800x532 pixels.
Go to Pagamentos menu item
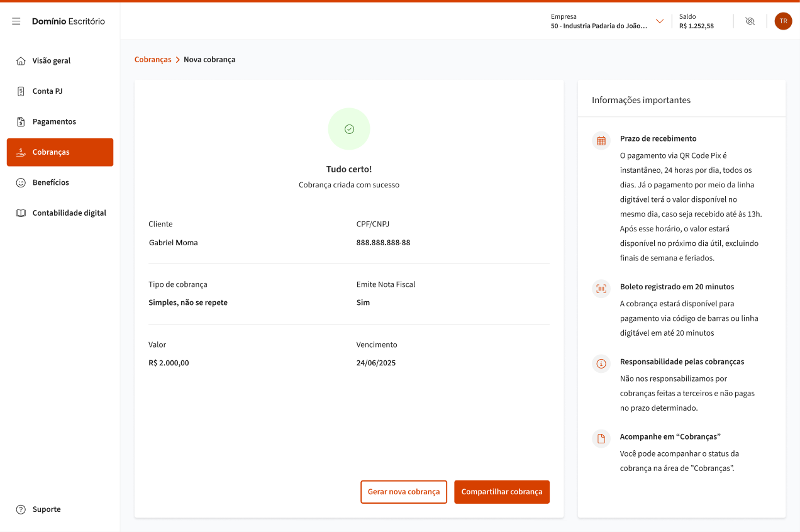coord(54,122)
